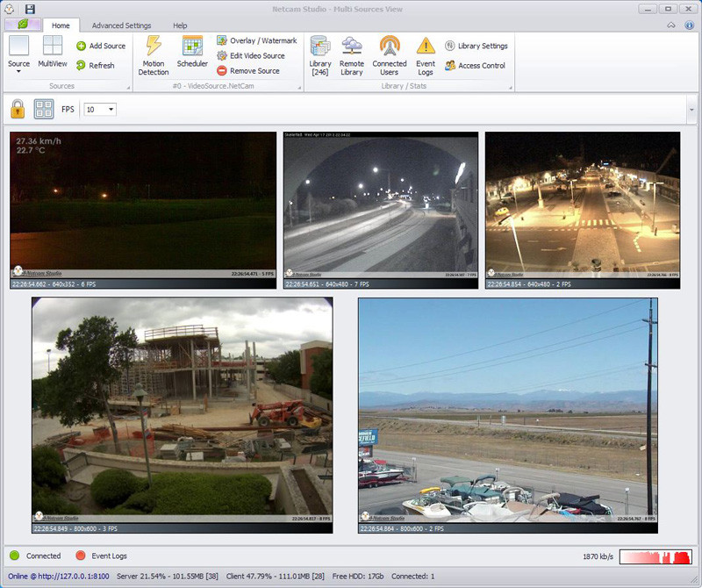
Task: Open the Library [246]
Action: click(x=320, y=55)
